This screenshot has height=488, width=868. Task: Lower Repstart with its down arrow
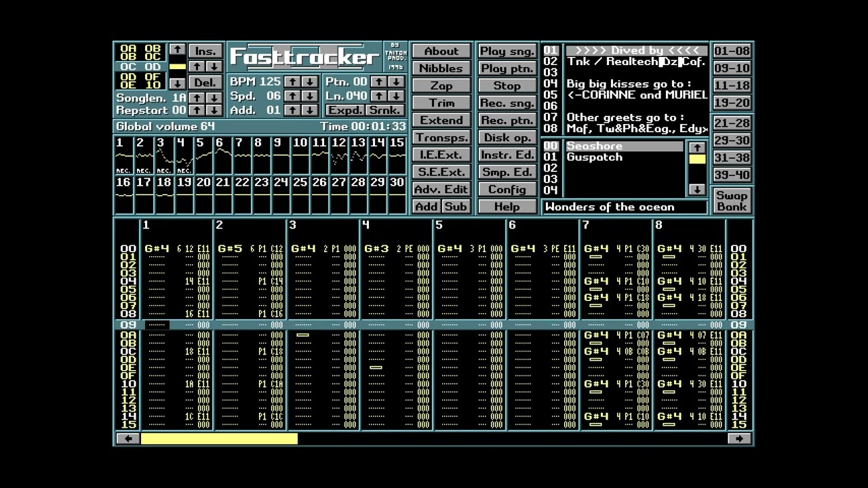tap(214, 110)
